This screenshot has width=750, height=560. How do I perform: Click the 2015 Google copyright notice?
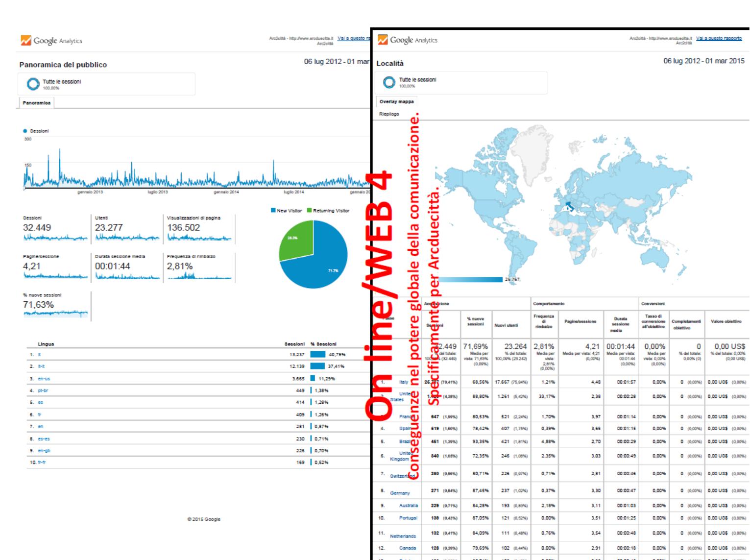[x=204, y=519]
